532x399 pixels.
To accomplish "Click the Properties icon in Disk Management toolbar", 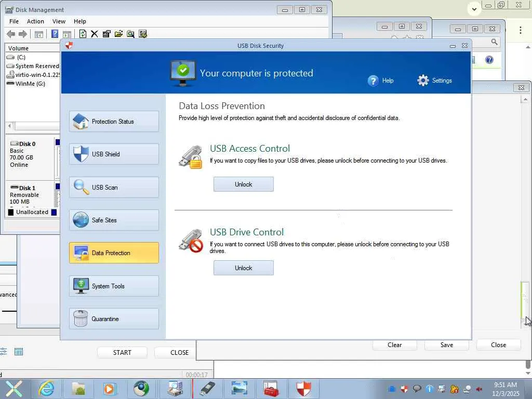I will pyautogui.click(x=107, y=34).
